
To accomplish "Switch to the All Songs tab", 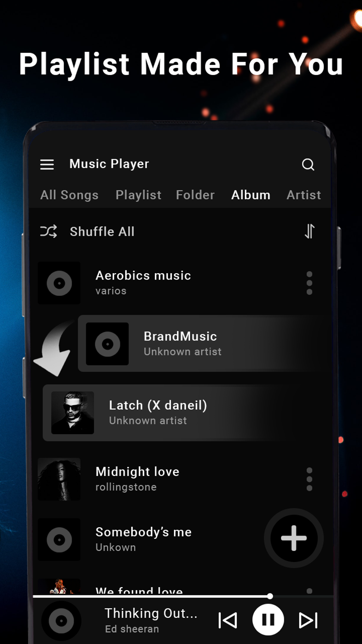I will [69, 195].
